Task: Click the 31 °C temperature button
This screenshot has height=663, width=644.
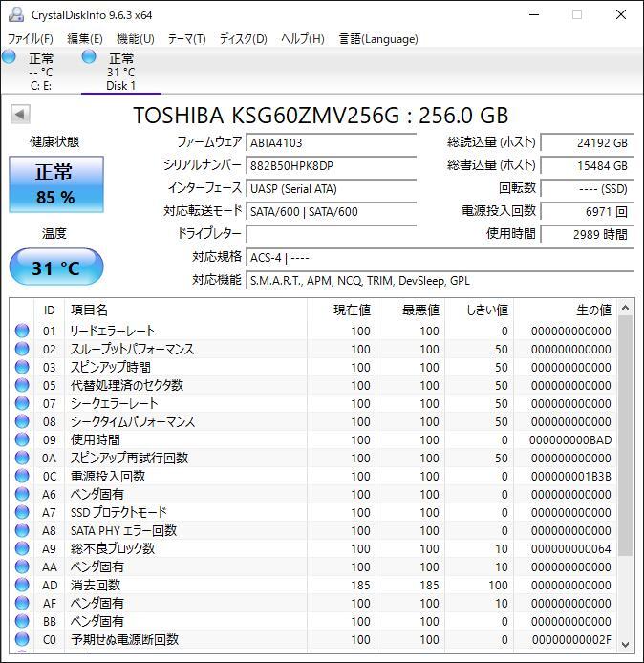Action: tap(56, 267)
